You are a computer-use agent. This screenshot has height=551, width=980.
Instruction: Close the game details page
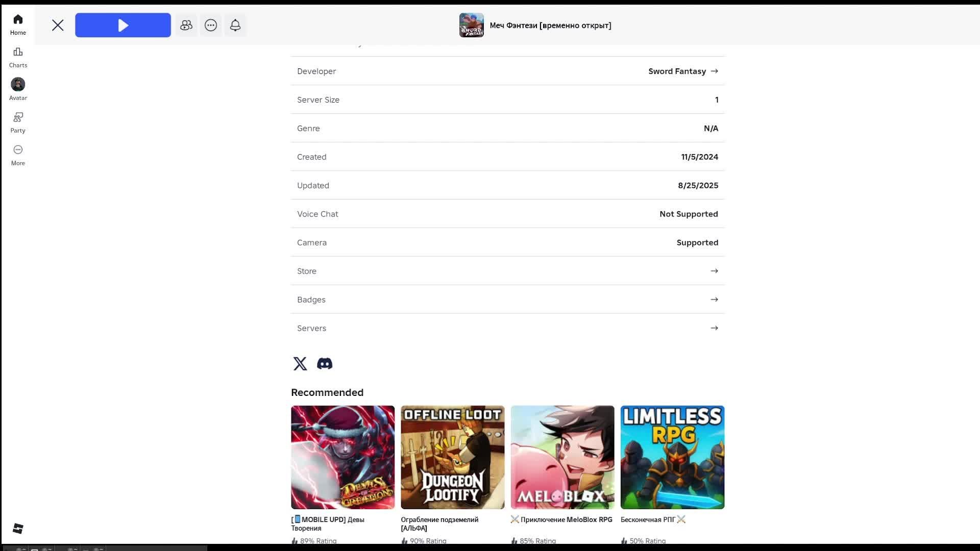coord(58,25)
